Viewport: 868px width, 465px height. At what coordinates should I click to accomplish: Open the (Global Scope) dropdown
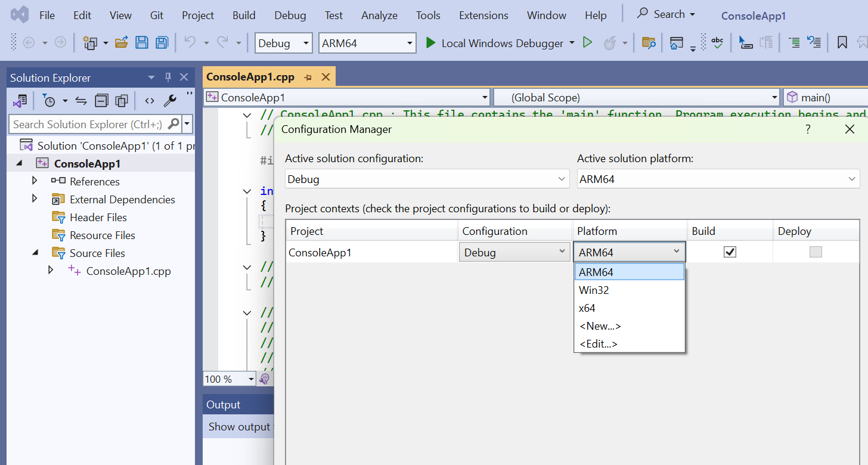(637, 97)
